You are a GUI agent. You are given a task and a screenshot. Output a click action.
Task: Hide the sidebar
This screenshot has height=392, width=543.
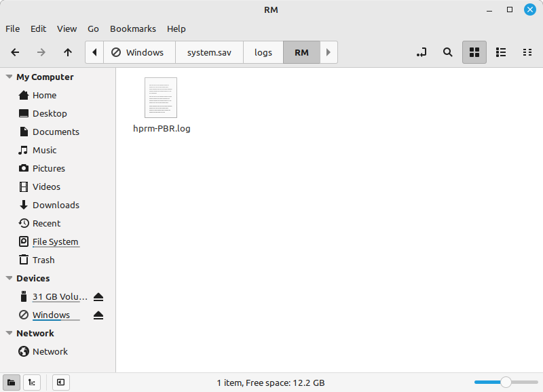pyautogui.click(x=61, y=383)
